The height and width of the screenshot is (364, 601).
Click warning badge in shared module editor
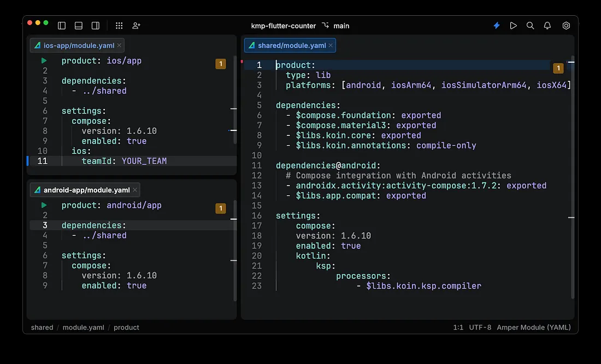tap(558, 68)
